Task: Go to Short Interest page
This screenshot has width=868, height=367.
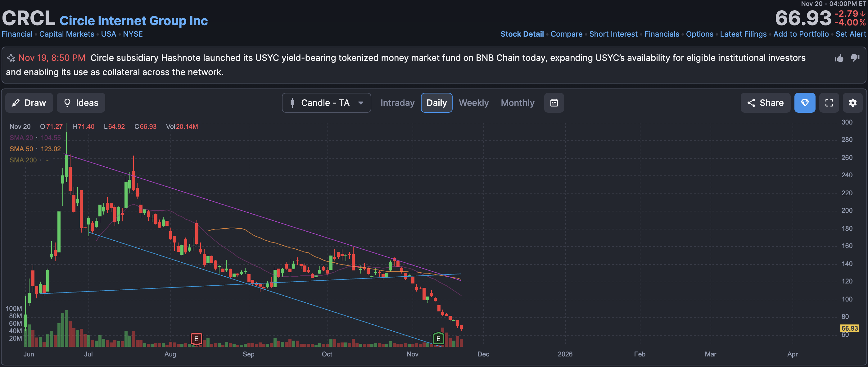Action: (x=613, y=34)
